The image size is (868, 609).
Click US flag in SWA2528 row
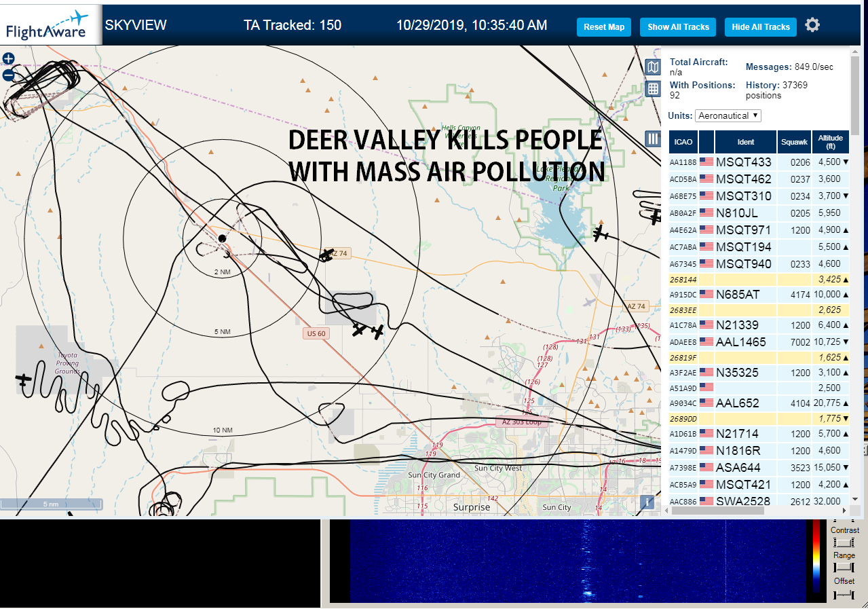point(706,501)
